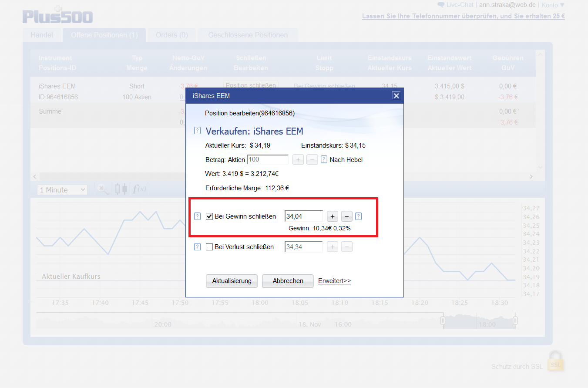Uncheck Bei Gewinn schließen checkbox
Screen dimensions: 588x388
point(209,216)
